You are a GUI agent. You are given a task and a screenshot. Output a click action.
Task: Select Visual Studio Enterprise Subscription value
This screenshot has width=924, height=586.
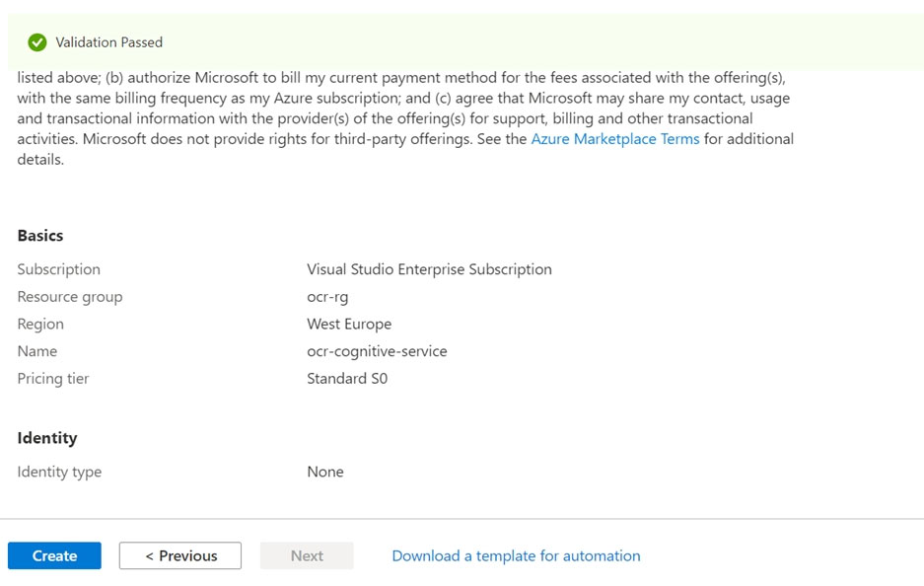click(429, 268)
